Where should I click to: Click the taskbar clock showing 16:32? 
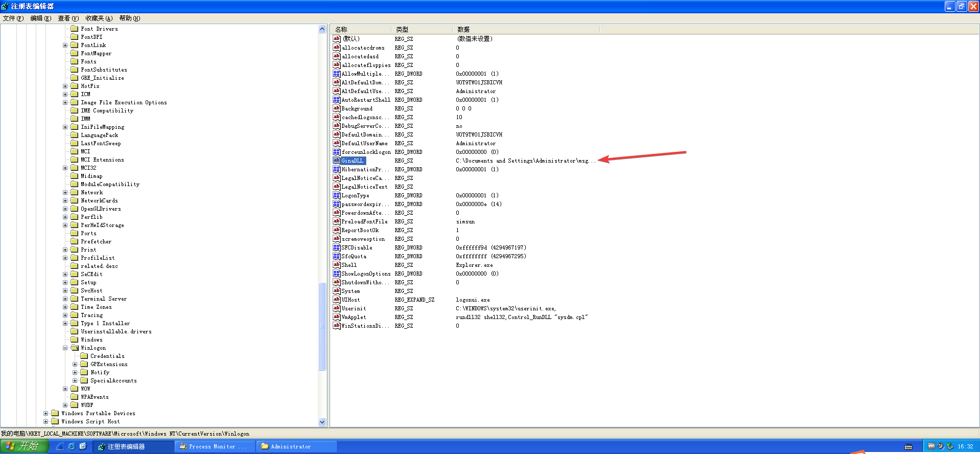click(x=965, y=446)
